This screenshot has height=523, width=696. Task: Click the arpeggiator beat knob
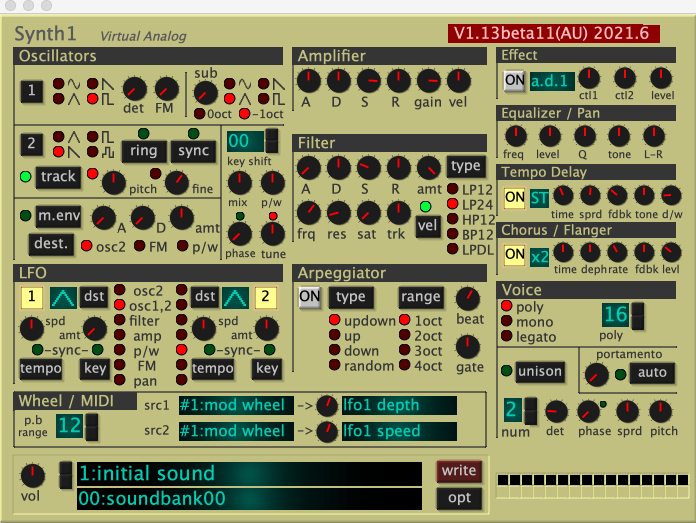[x=468, y=298]
